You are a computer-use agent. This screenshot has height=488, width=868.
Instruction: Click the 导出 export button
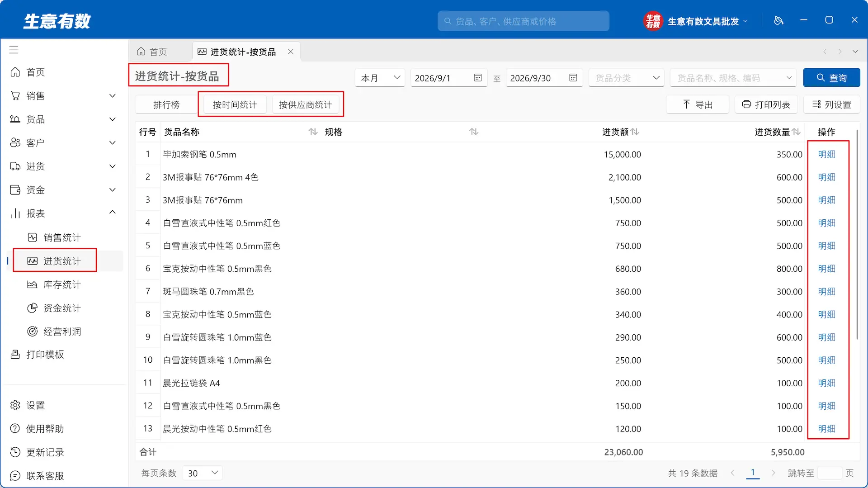[x=697, y=104]
